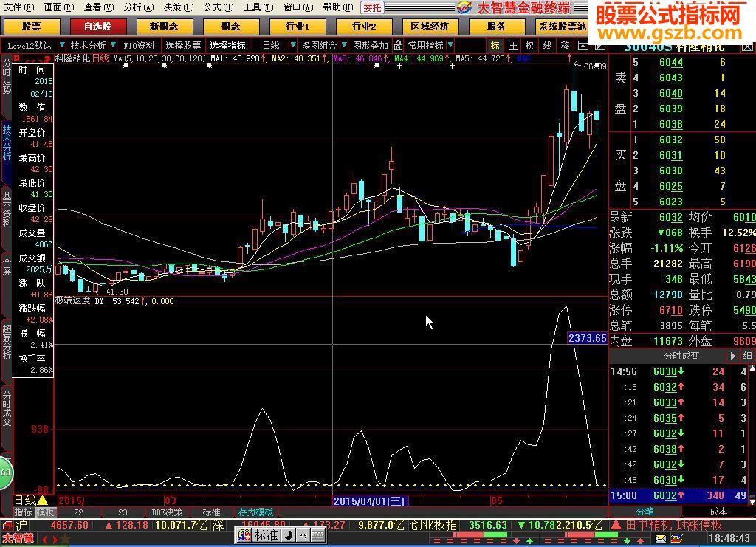Click 选择股票 toolbar button
Image resolution: width=756 pixels, height=547 pixels.
pos(183,45)
